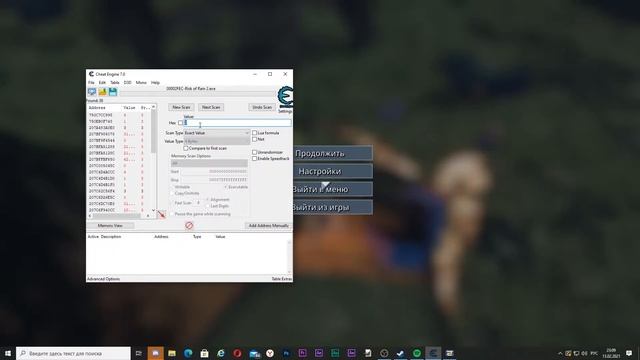Click the Next Scan button
The height and width of the screenshot is (360, 640).
(x=211, y=107)
